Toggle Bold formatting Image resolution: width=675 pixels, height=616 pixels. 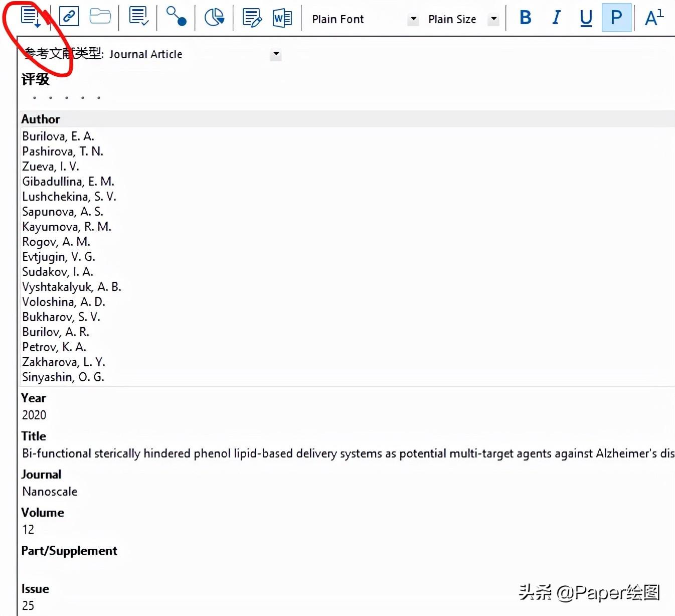tap(526, 18)
